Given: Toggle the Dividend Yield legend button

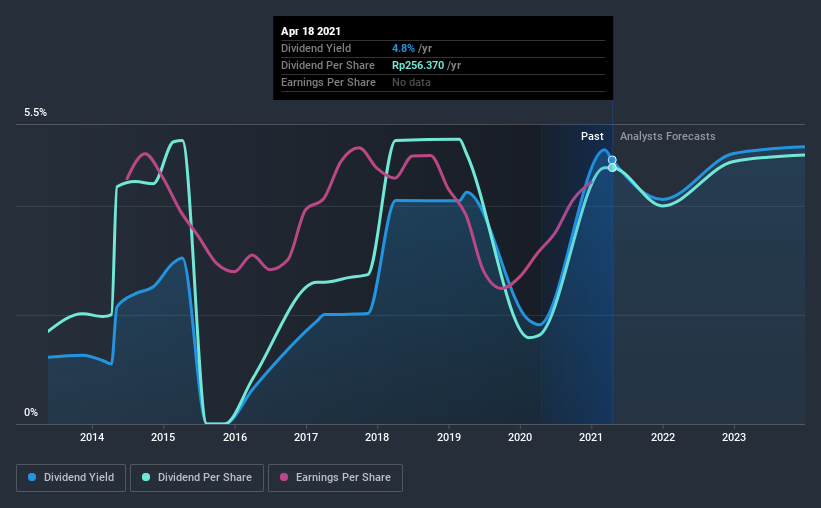Looking at the screenshot, I should click(x=71, y=478).
